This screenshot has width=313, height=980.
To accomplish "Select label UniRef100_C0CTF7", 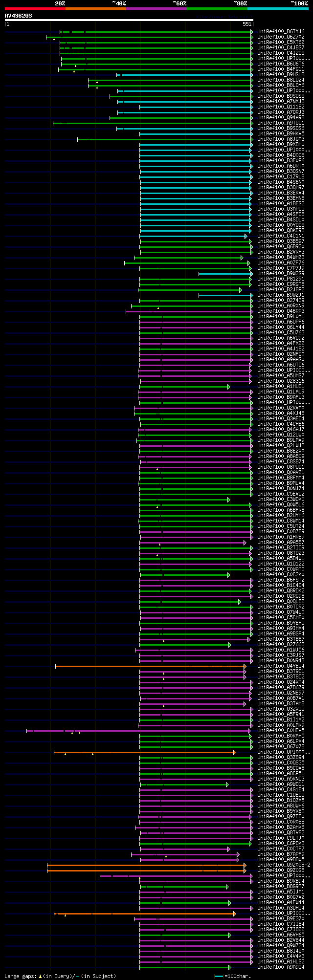I will coord(281,849).
